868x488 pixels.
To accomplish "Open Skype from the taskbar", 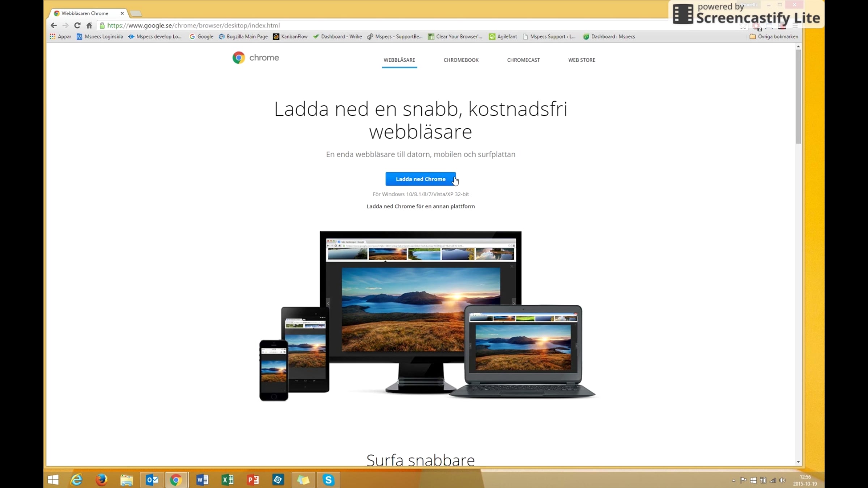I will [328, 480].
